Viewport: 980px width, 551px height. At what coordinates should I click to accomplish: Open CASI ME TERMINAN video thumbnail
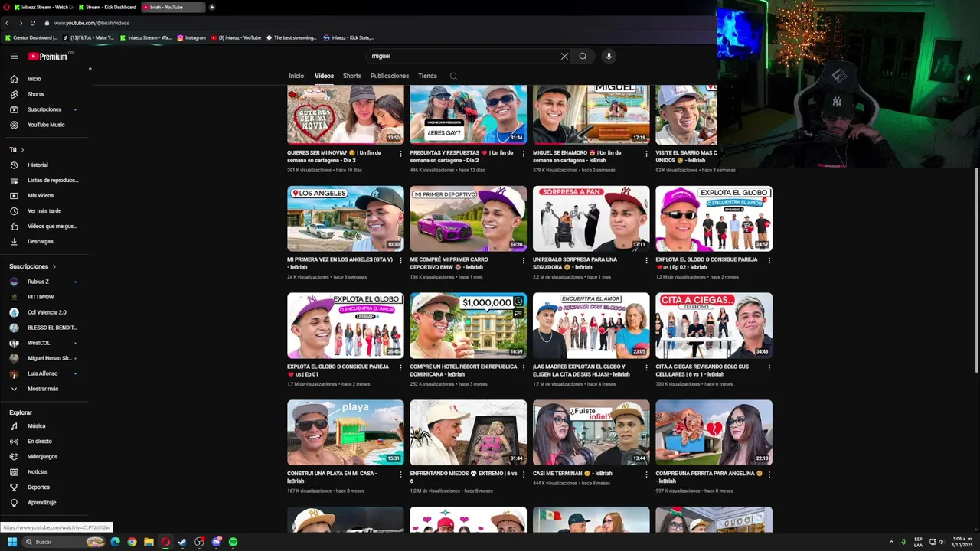pos(591,432)
